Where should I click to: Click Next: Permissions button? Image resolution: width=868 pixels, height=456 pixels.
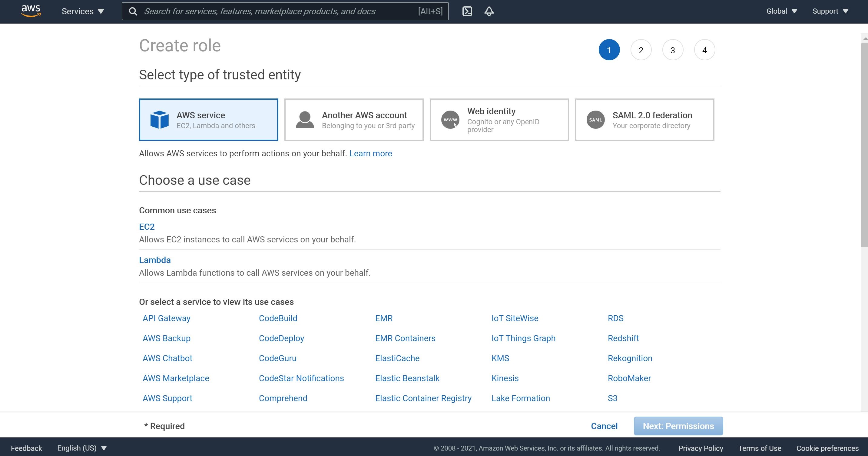[x=678, y=426]
